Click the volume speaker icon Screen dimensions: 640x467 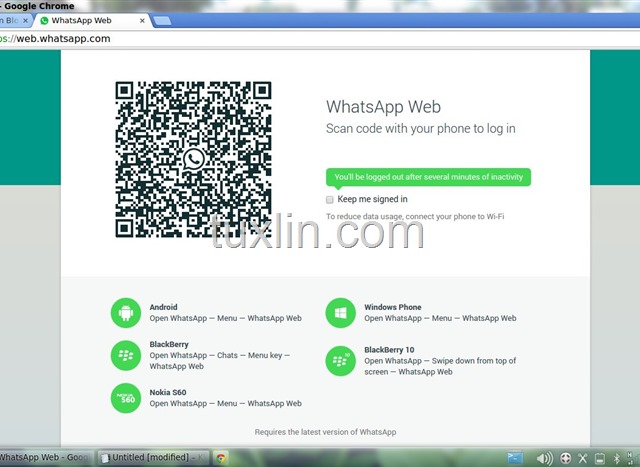tap(544, 458)
